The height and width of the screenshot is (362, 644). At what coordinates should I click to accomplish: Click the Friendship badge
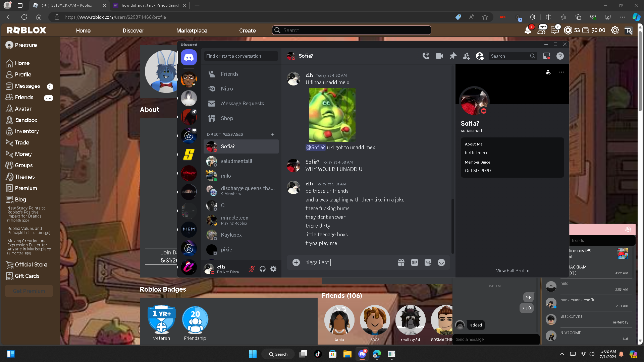point(195,320)
